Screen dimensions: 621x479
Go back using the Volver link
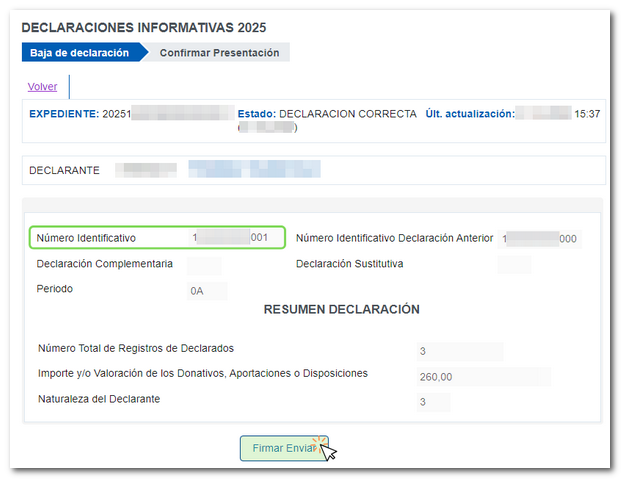(42, 87)
